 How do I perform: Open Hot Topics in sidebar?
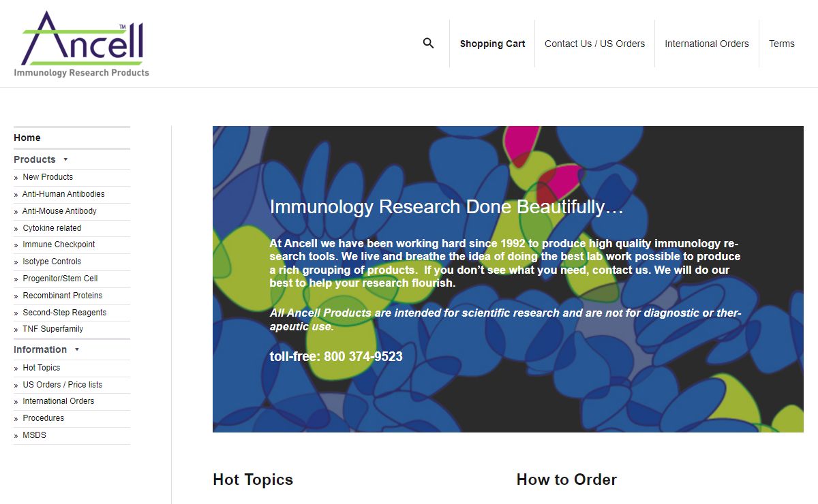[42, 368]
